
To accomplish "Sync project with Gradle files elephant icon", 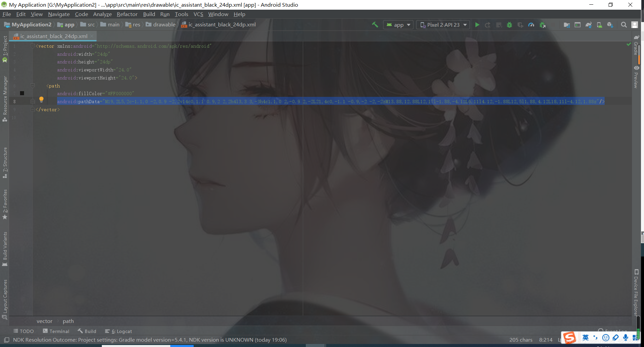I will point(589,25).
